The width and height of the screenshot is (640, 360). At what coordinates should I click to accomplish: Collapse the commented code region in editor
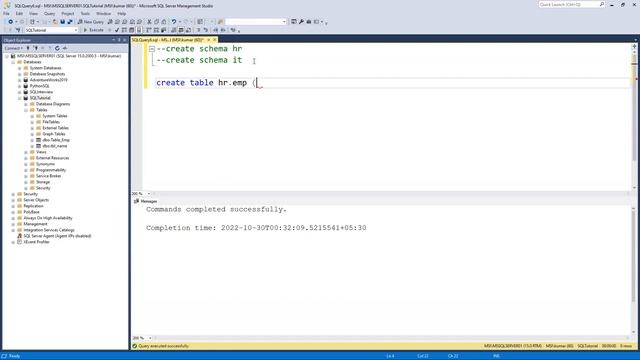coord(152,49)
